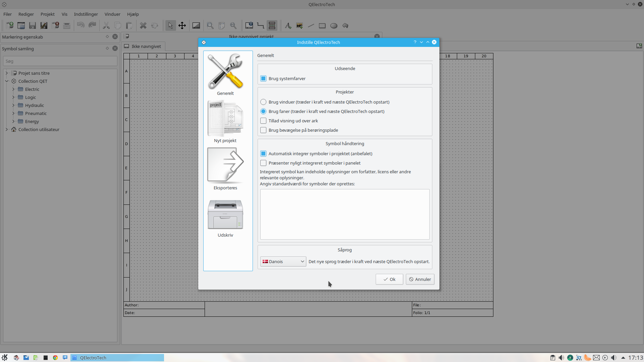644x362 pixels.
Task: Check Præsenter nyligt integreret symboler i panelet
Action: [x=263, y=163]
